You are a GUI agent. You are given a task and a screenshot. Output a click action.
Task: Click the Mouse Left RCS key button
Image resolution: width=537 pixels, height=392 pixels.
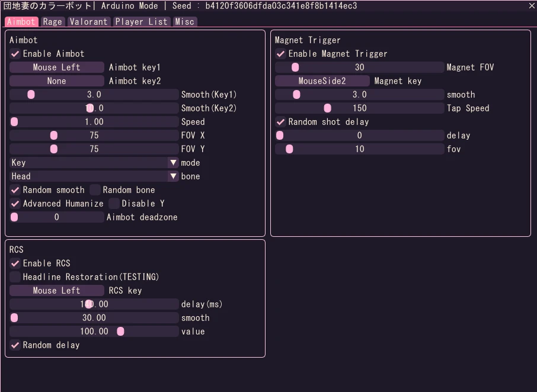pos(57,291)
